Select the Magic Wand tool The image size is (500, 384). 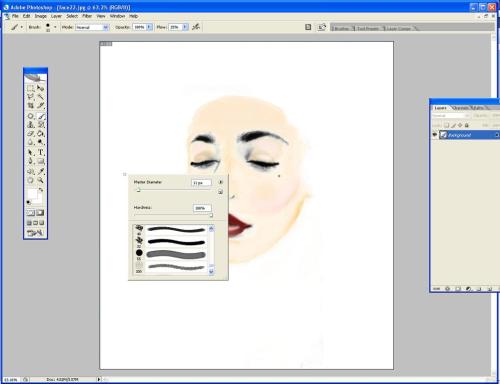pos(40,97)
